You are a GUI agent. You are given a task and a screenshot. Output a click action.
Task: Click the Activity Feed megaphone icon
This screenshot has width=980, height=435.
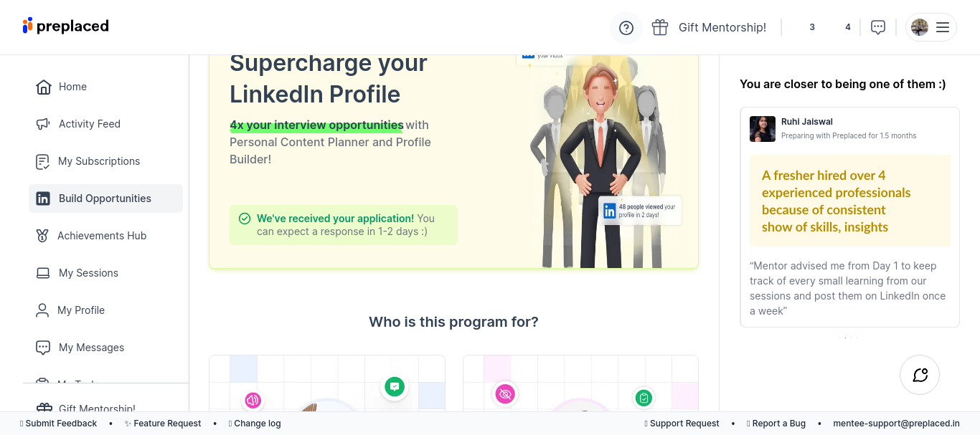pos(44,124)
